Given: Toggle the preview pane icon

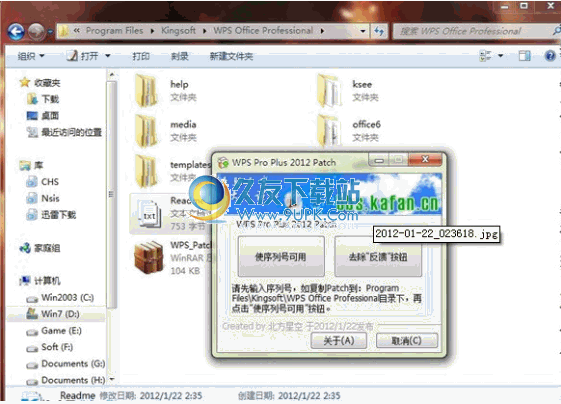Looking at the screenshot, I should pos(525,55).
